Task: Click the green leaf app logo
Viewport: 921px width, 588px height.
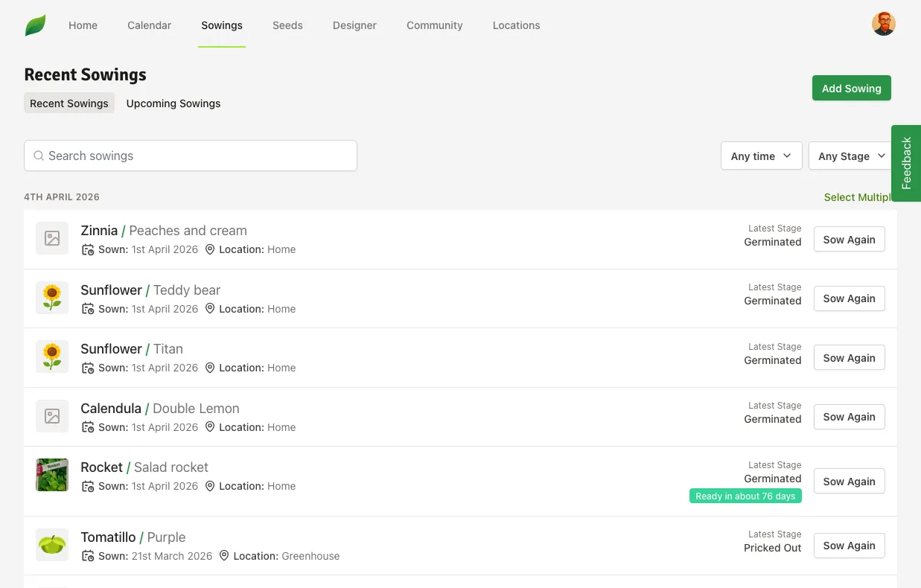Action: pyautogui.click(x=34, y=24)
